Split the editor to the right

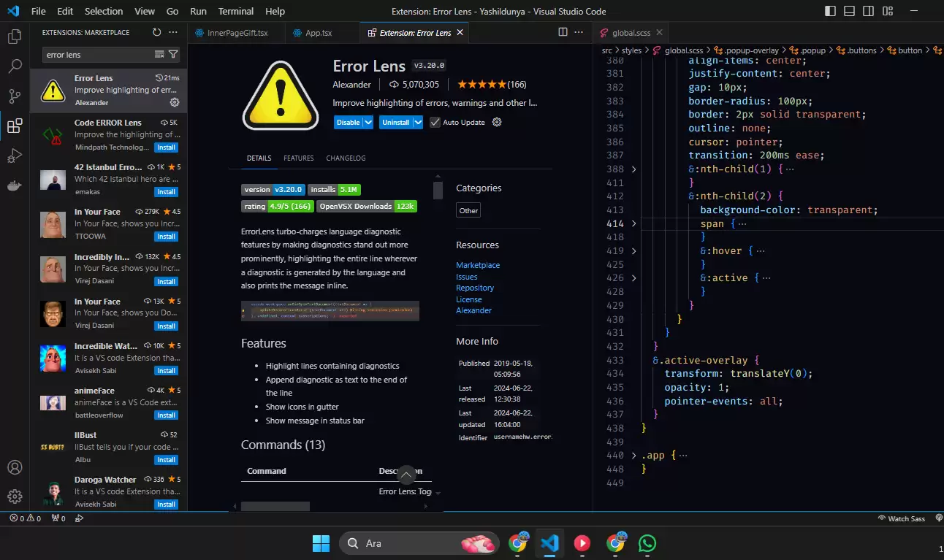[x=563, y=32]
